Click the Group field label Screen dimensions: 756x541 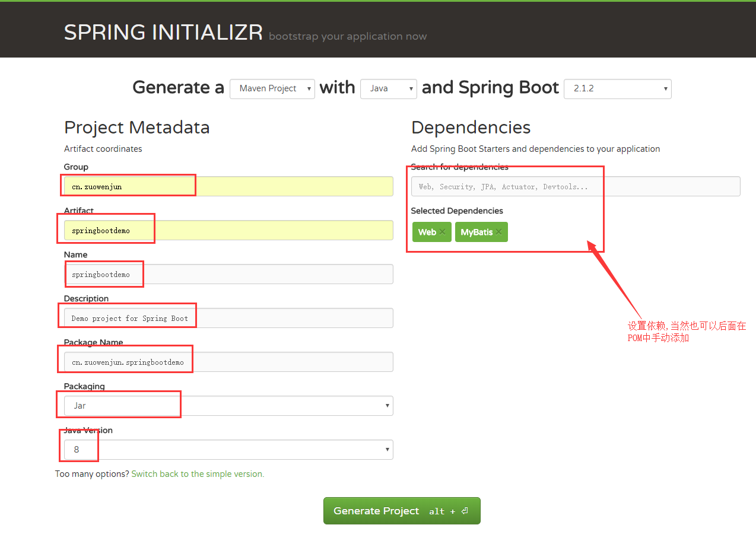pos(76,167)
